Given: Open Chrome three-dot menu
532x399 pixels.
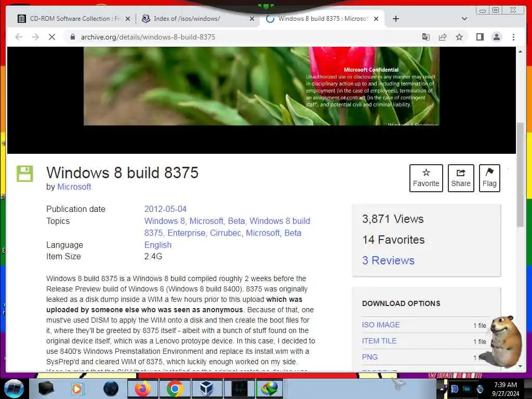Looking at the screenshot, I should tap(513, 37).
